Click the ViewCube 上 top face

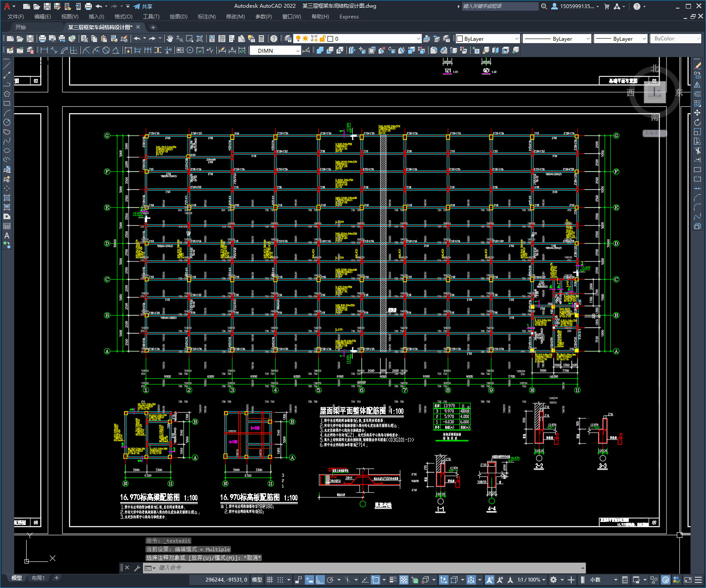(654, 92)
